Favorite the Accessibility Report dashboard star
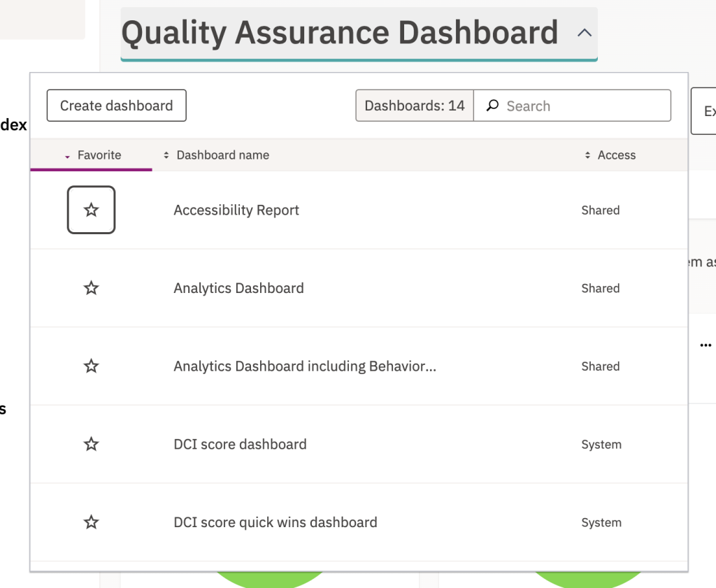 (x=91, y=210)
